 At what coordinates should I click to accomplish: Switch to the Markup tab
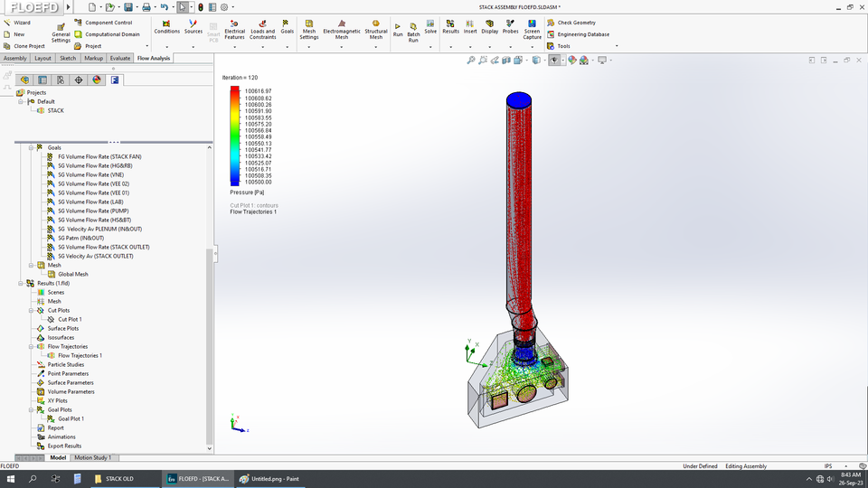pyautogui.click(x=93, y=58)
